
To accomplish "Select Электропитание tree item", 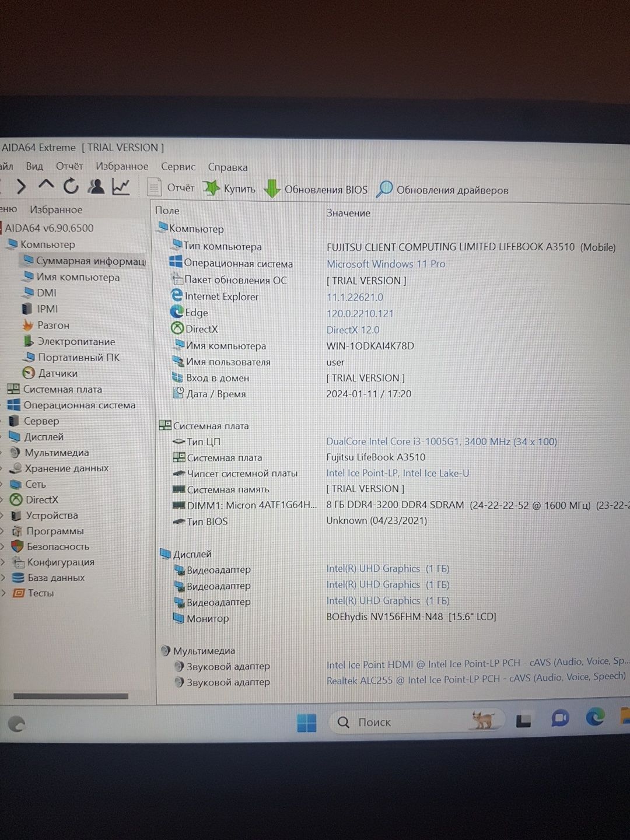I will [69, 342].
